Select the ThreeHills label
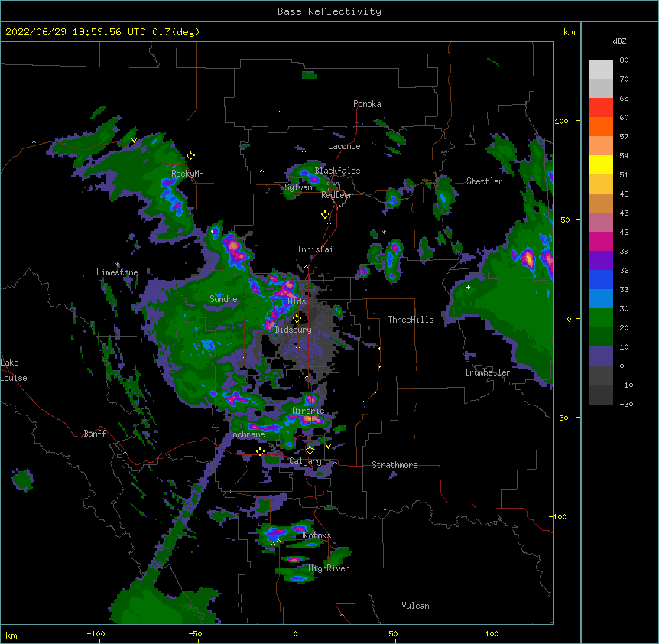Viewport: 659px width, 644px height. click(x=411, y=320)
